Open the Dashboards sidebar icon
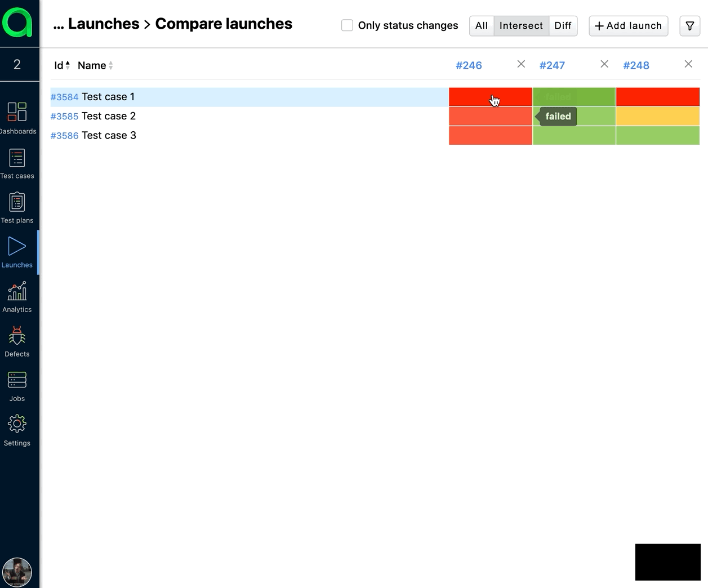The width and height of the screenshot is (708, 588). pyautogui.click(x=17, y=112)
